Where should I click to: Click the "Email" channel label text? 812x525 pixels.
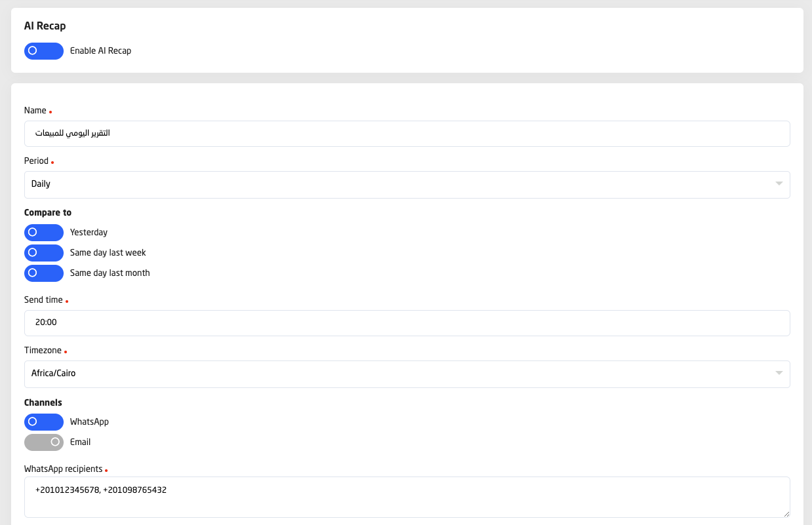pos(80,442)
